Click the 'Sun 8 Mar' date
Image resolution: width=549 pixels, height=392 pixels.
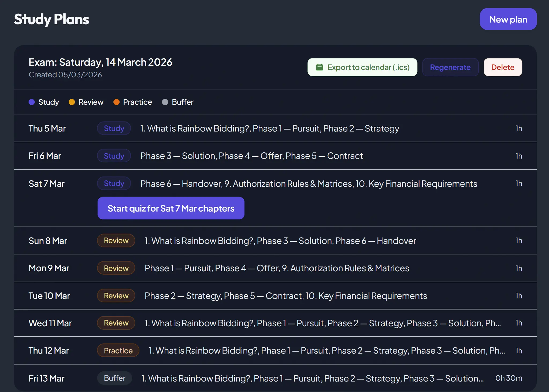pyautogui.click(x=48, y=241)
